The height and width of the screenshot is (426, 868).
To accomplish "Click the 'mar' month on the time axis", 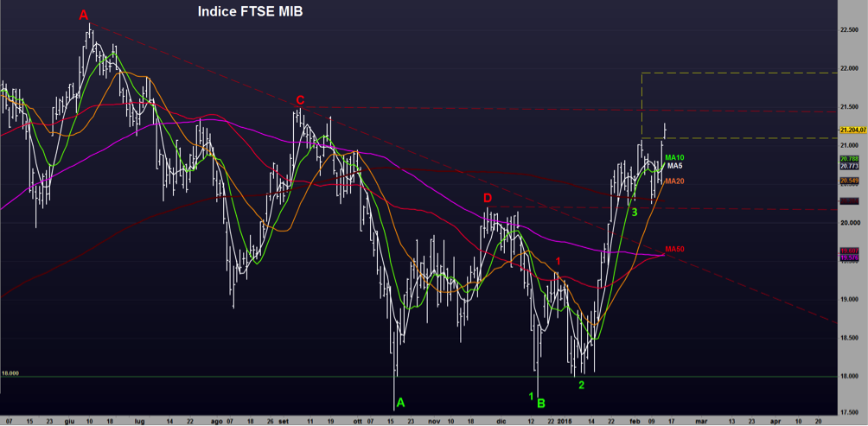I will point(702,421).
